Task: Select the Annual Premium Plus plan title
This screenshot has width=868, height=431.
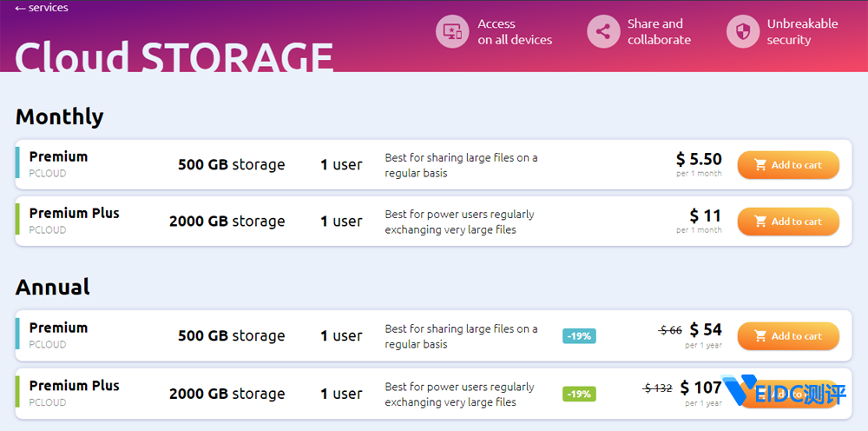Action: point(74,385)
